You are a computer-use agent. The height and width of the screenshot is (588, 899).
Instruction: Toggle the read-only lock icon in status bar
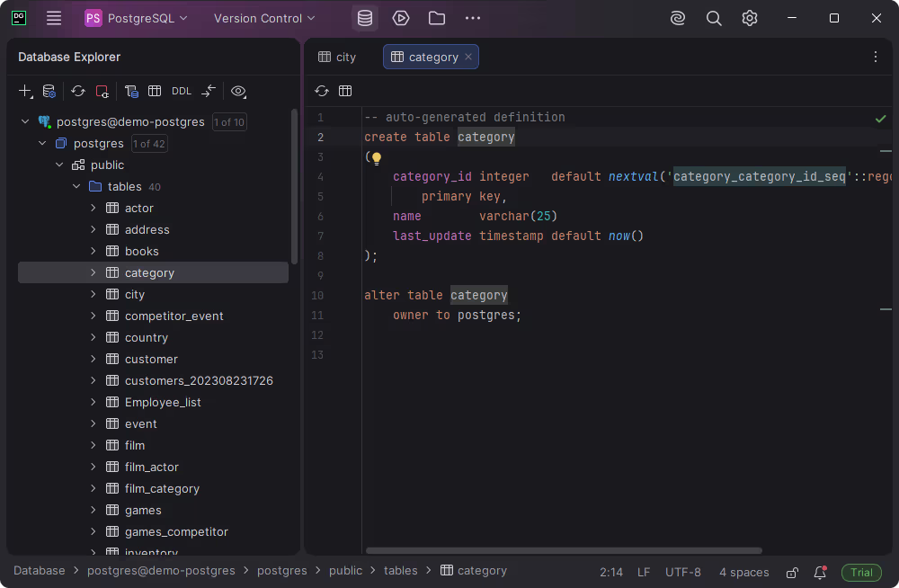click(792, 572)
